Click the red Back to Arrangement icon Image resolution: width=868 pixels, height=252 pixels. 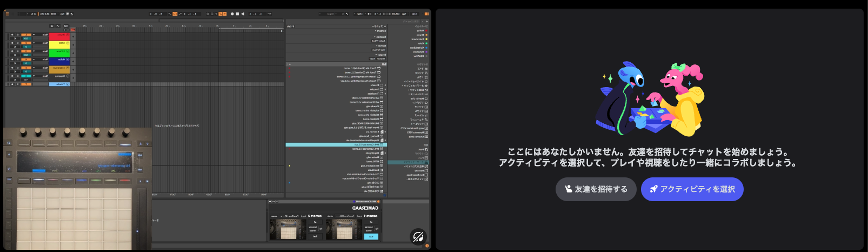(x=73, y=30)
